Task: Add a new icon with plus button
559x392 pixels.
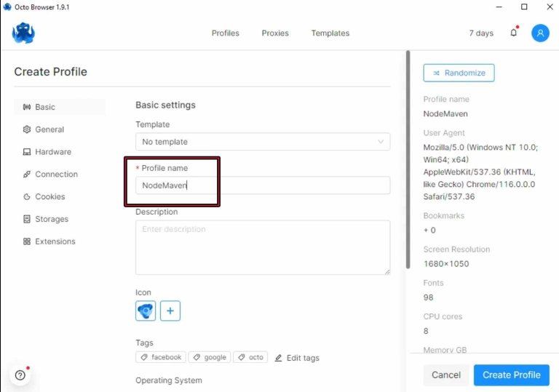Action: click(170, 311)
